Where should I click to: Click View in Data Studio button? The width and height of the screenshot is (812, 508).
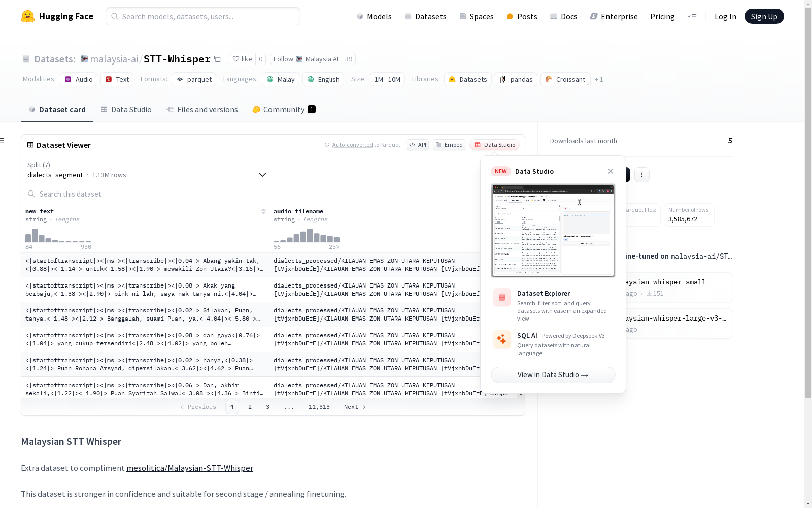(x=553, y=375)
